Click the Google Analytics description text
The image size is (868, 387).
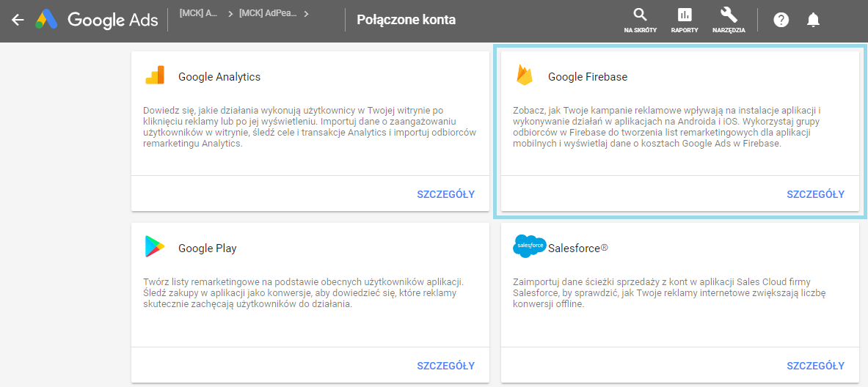310,127
